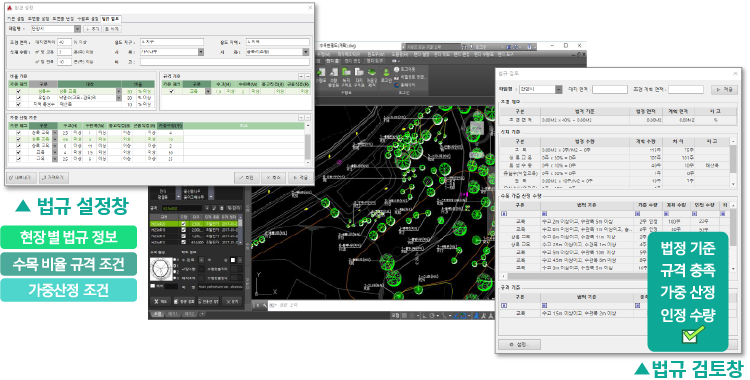Click the add button beside region dropdown

(x=92, y=29)
